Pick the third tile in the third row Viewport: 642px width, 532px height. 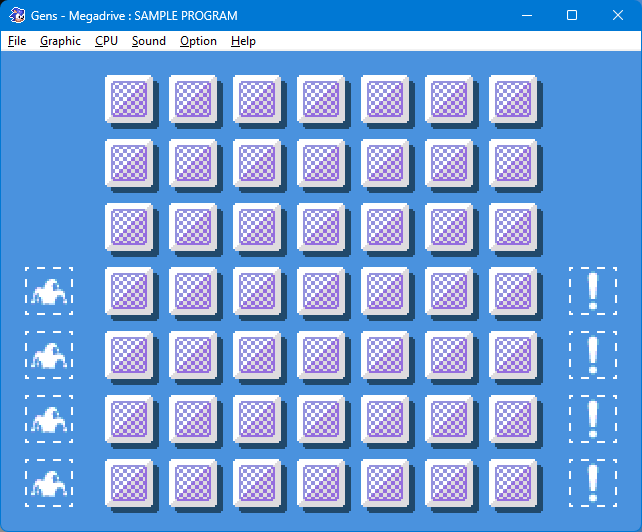tap(257, 227)
